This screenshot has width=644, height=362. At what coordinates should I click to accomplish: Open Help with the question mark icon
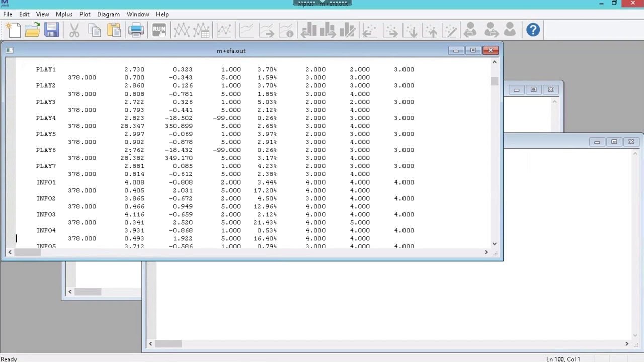coord(533,30)
